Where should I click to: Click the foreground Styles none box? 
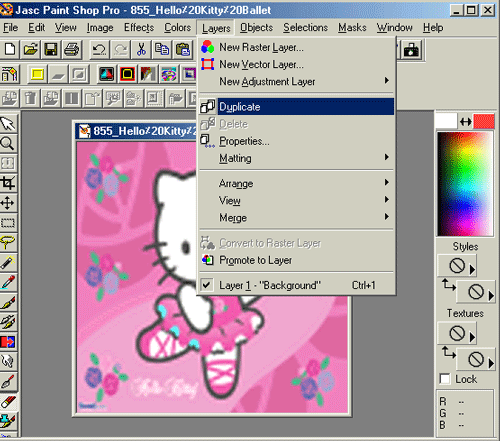(x=457, y=266)
